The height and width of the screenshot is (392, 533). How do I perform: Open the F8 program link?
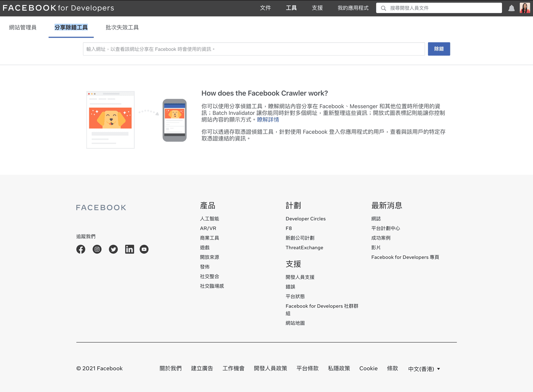tap(288, 228)
